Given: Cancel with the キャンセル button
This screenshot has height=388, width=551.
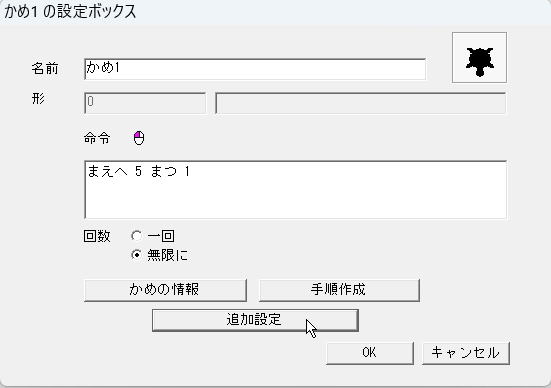Looking at the screenshot, I should (x=466, y=353).
